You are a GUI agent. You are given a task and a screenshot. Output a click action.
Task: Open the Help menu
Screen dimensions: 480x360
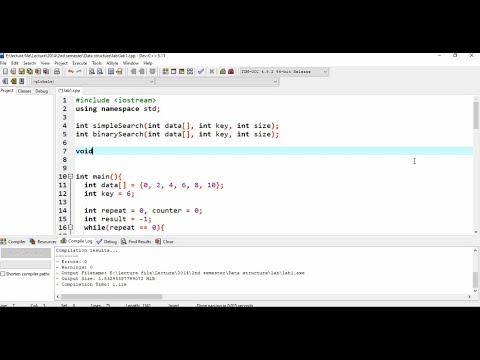point(148,63)
